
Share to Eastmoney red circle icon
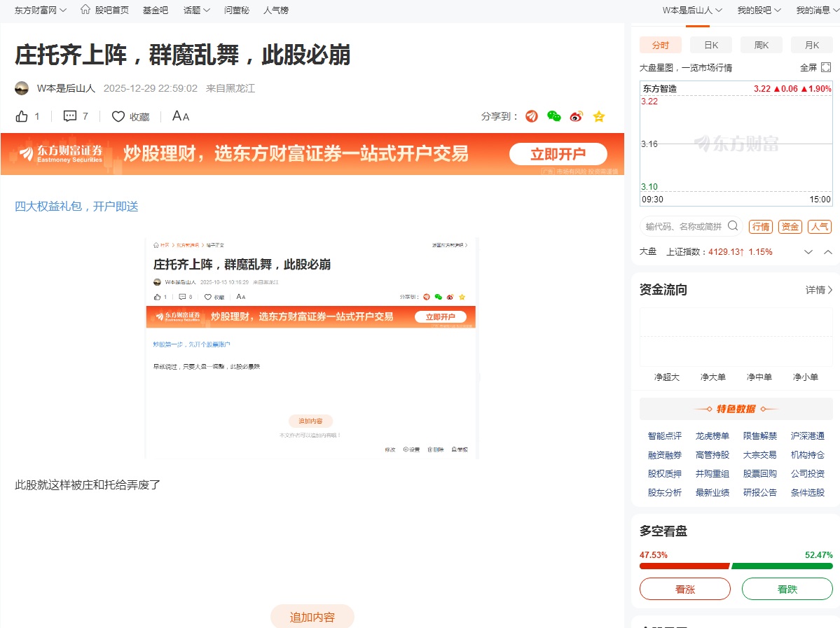[532, 116]
